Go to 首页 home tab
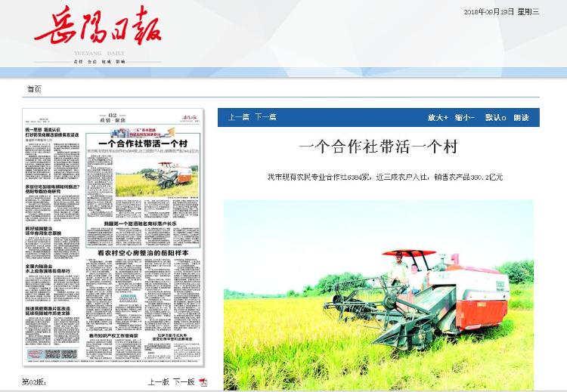The image size is (567, 392). (34, 89)
